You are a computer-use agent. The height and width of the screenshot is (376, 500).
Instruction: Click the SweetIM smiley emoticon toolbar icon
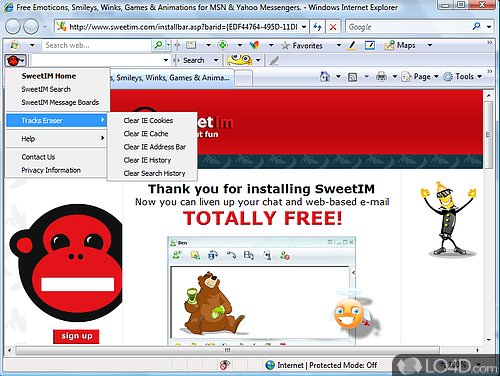coord(239,60)
